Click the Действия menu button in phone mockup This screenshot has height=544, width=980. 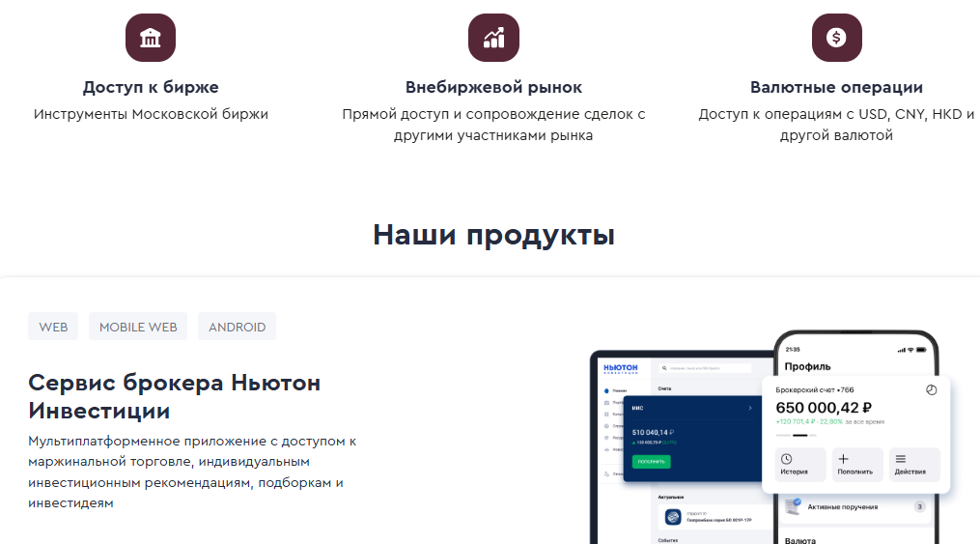914,465
